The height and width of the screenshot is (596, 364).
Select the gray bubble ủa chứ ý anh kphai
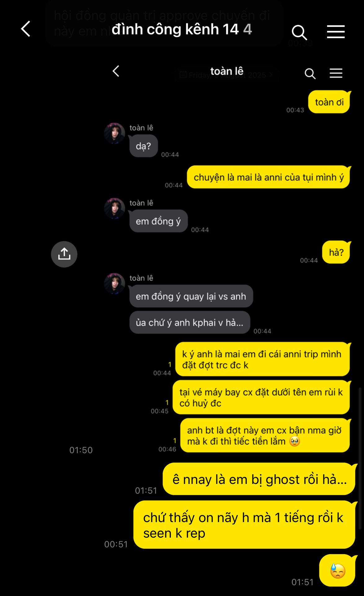tap(190, 323)
